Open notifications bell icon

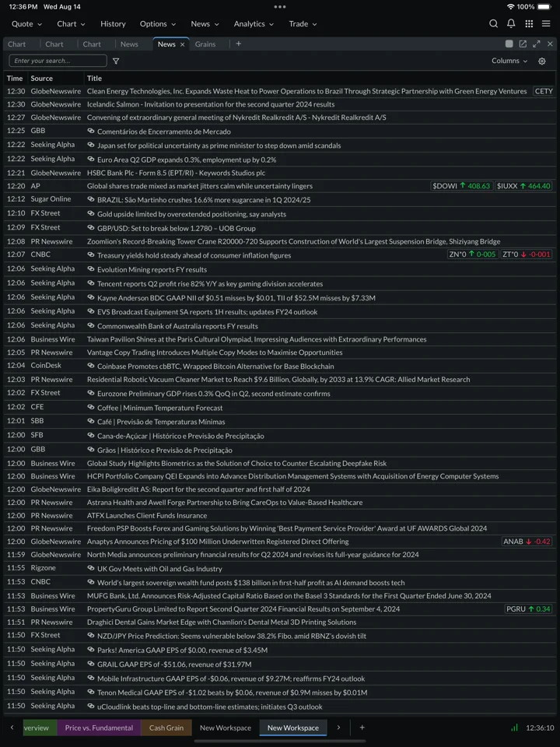point(511,24)
